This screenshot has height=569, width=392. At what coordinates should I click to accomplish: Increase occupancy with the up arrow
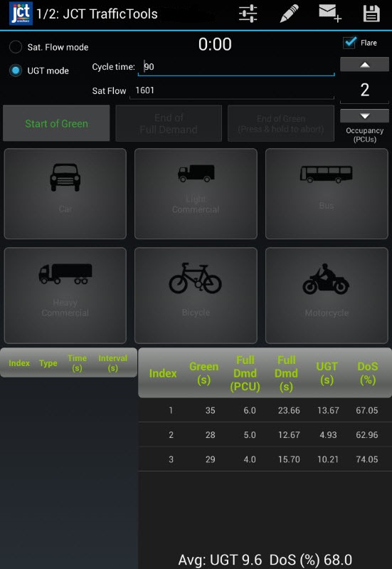coord(364,65)
